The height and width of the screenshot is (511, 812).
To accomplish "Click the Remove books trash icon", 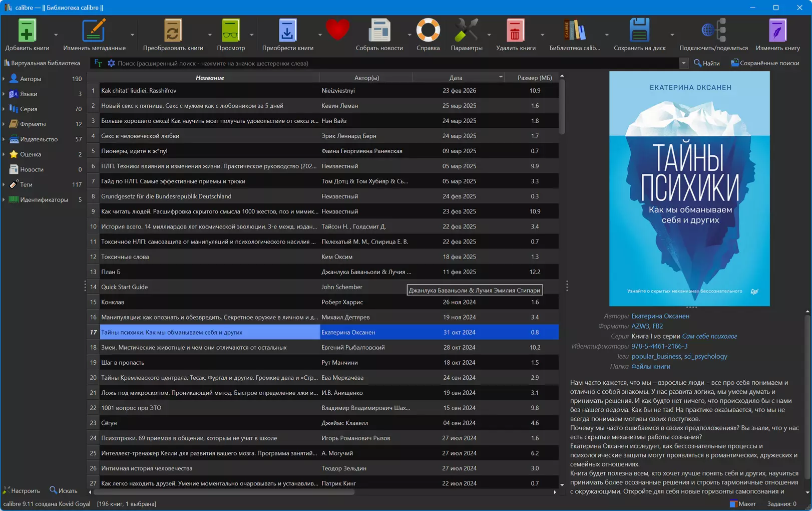I will pos(515,30).
